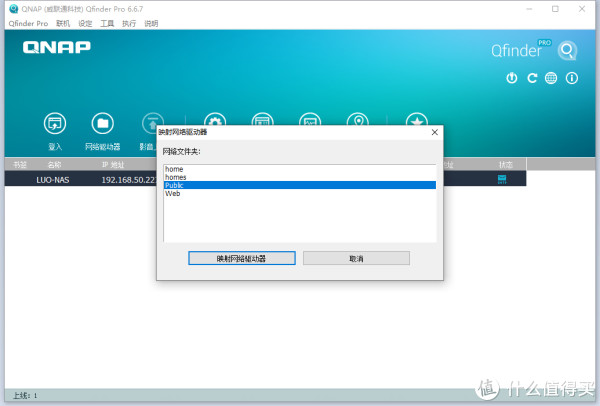Open the 设定 menu
The height and width of the screenshot is (406, 600).
pyautogui.click(x=85, y=23)
